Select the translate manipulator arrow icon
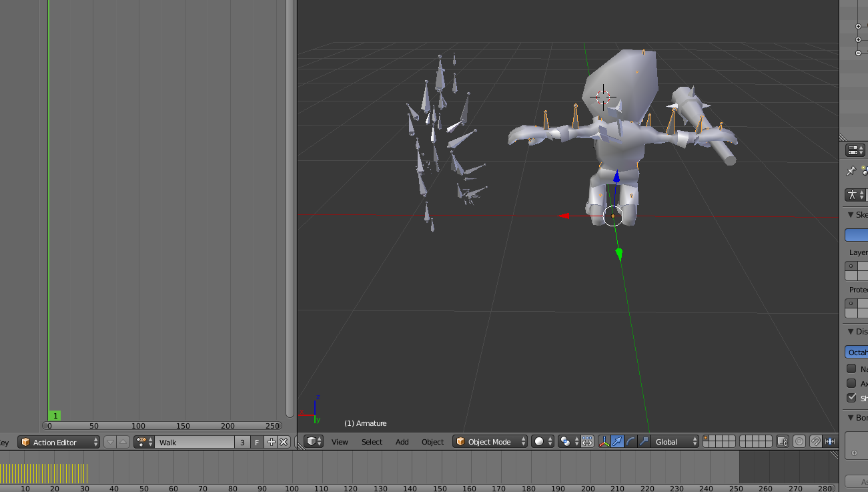This screenshot has width=868, height=492. 617,441
